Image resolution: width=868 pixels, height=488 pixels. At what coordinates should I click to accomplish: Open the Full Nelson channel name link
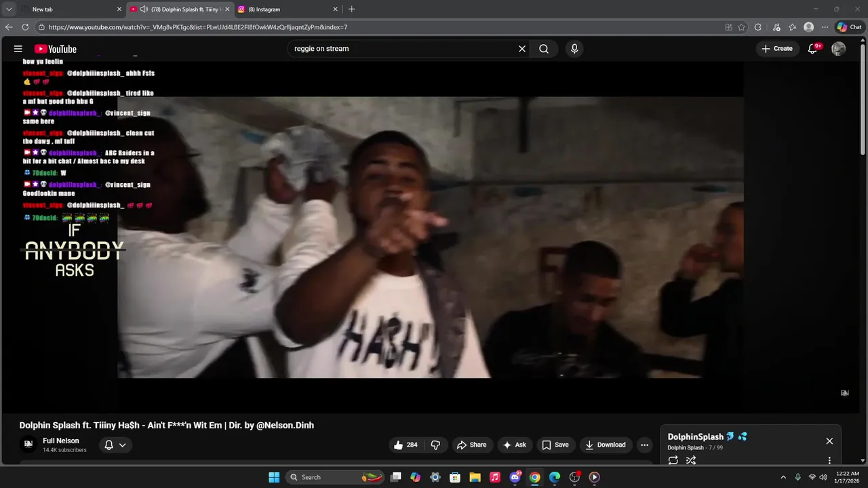61,441
